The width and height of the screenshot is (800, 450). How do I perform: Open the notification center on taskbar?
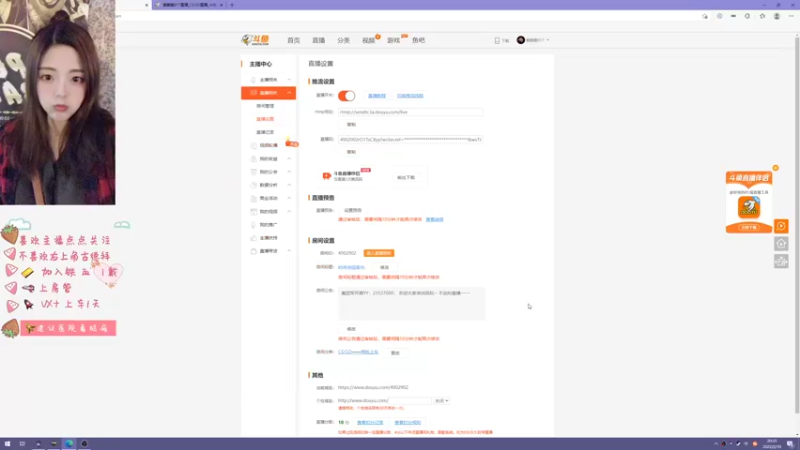[x=790, y=444]
